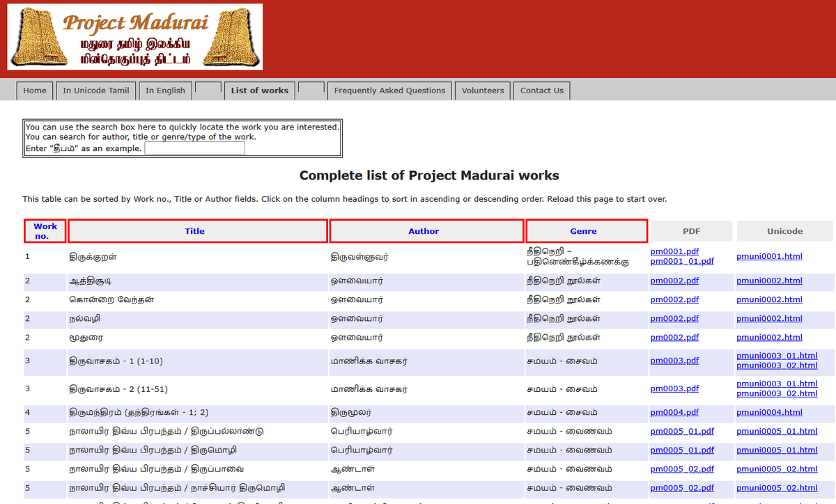Screen dimensions: 836x504
Task: Open pmuni0002.html in கொன்றை வேந்தன் row
Action: point(769,299)
